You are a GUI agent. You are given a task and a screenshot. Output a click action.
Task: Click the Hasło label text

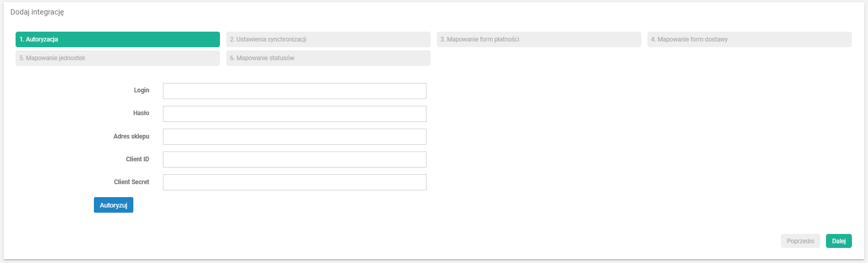click(x=141, y=113)
